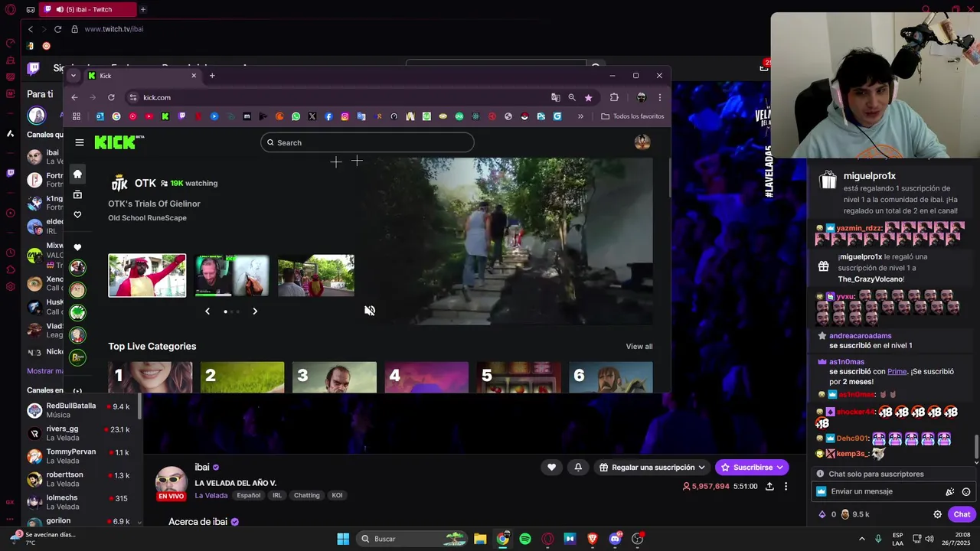Click Kick search field
Viewport: 980px width, 551px height.
click(x=367, y=142)
